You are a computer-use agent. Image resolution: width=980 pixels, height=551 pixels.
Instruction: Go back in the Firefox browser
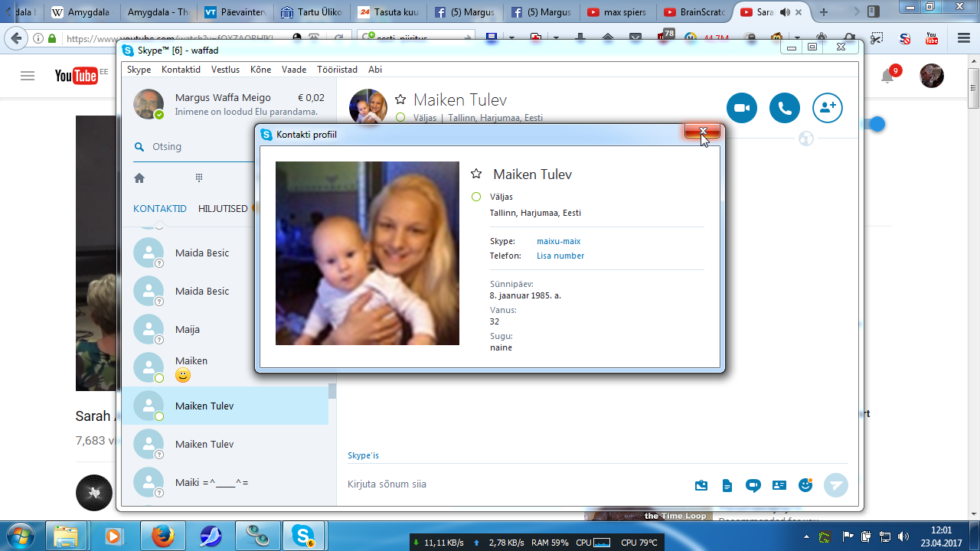[16, 38]
